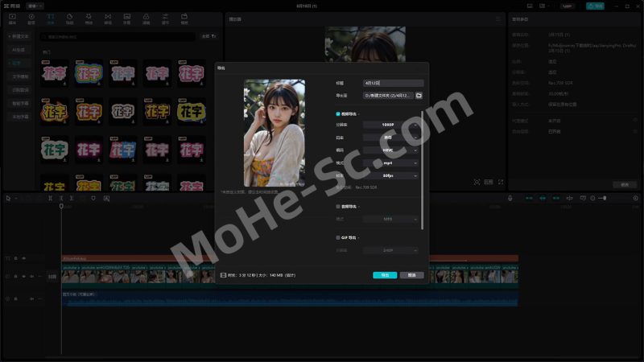Select AI generate in the left text sidebar
This screenshot has height=362, width=644.
pyautogui.click(x=19, y=50)
